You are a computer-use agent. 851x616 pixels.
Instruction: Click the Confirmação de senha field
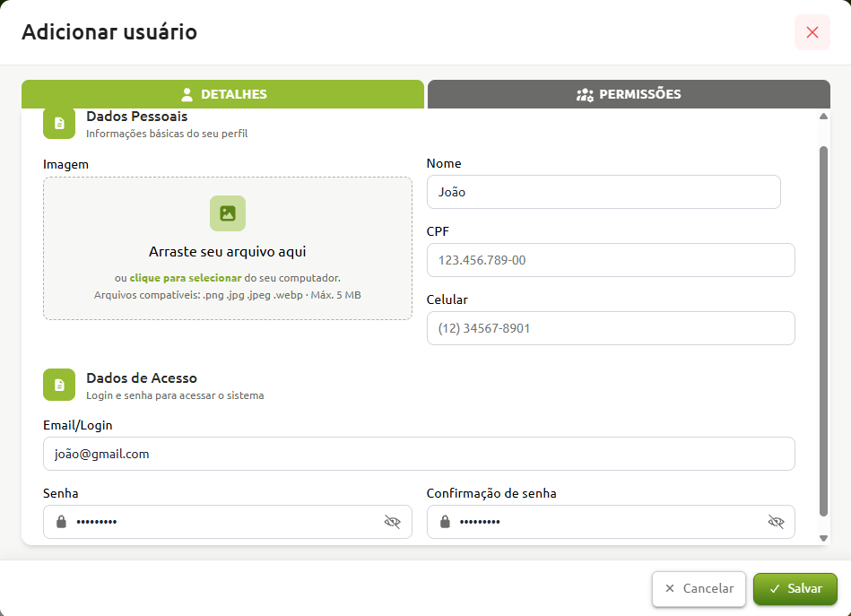[611, 522]
